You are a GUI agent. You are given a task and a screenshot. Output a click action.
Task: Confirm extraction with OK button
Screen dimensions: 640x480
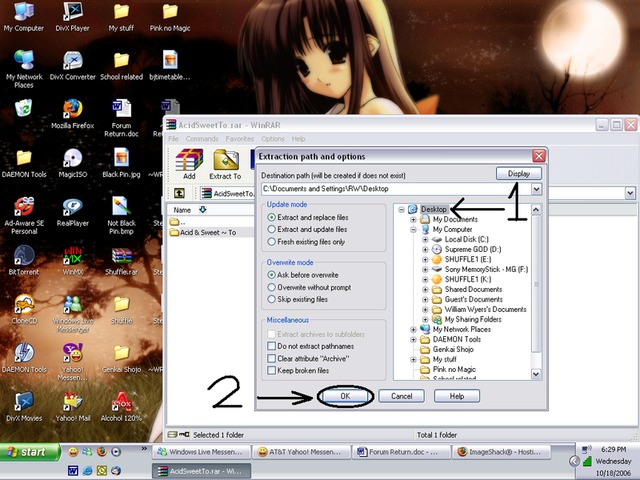pos(345,396)
